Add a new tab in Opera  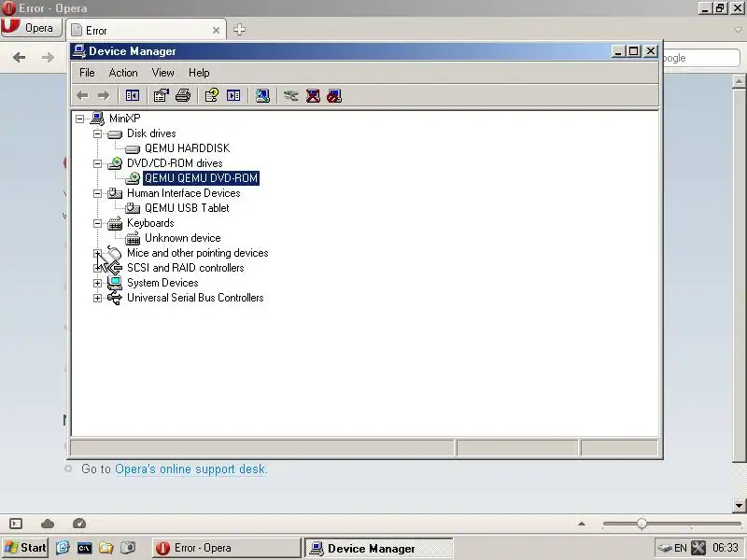[x=239, y=30]
